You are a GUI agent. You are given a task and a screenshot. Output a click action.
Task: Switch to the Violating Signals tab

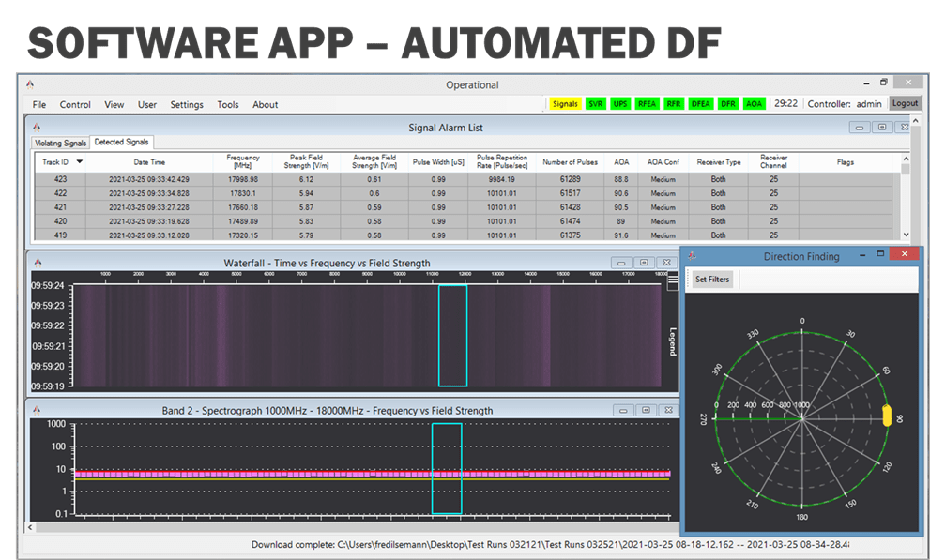(x=59, y=143)
